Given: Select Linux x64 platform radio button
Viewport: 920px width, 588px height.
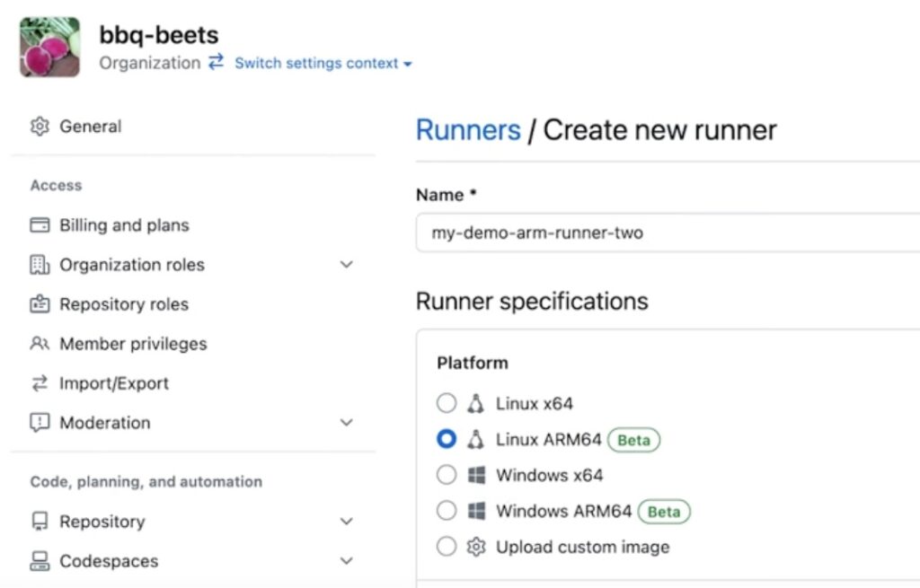Looking at the screenshot, I should 447,403.
